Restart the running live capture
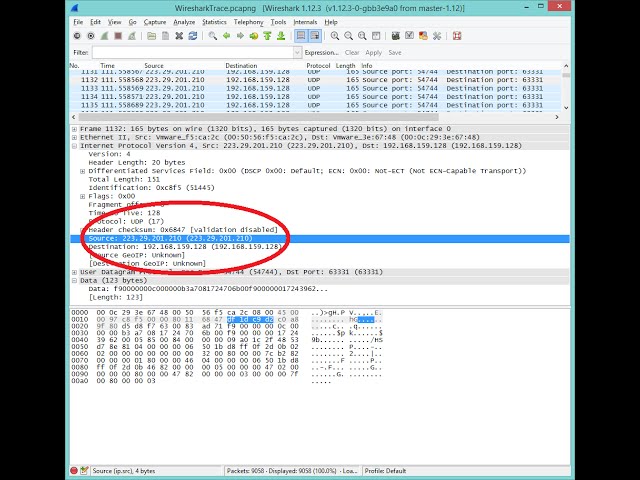The image size is (640, 480). tap(132, 36)
